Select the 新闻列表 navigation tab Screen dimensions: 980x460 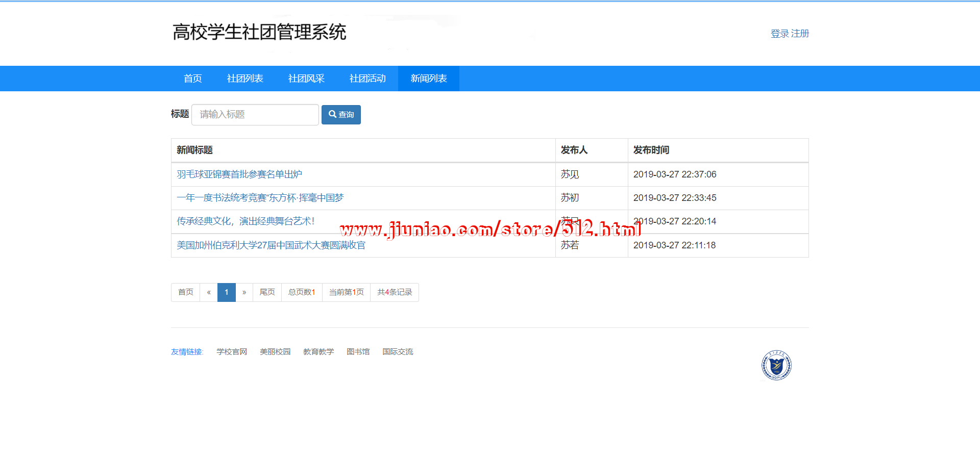point(429,79)
